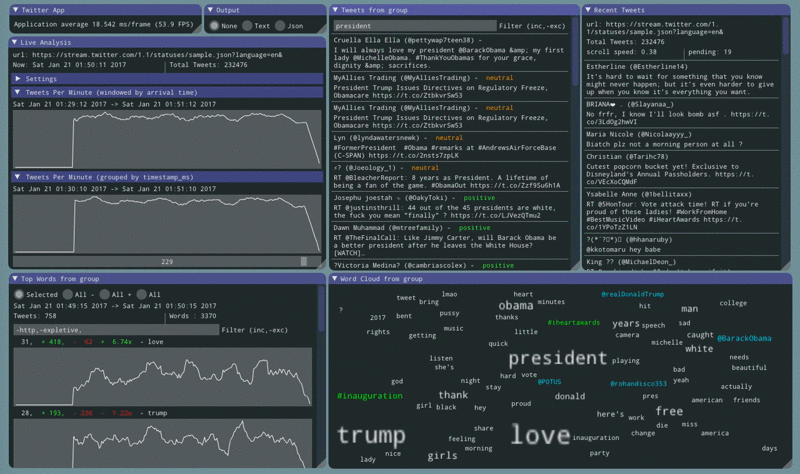Click the timestamp_ms tweets per minute graph
Image resolution: width=800 pixels, height=474 pixels.
tap(167, 224)
